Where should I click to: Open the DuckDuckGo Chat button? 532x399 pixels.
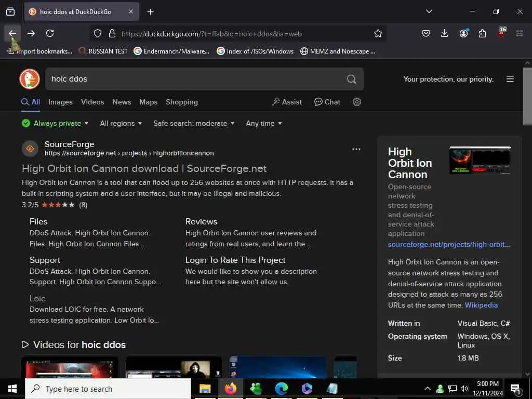pos(327,102)
